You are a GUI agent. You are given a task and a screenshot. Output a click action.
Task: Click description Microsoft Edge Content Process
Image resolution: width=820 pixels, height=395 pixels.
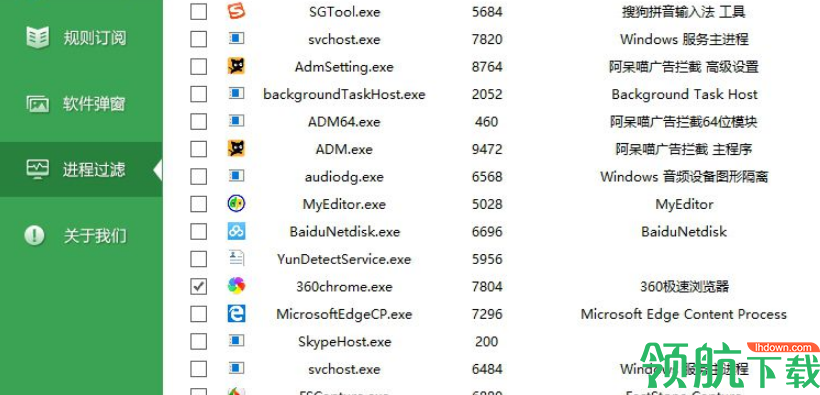click(684, 314)
